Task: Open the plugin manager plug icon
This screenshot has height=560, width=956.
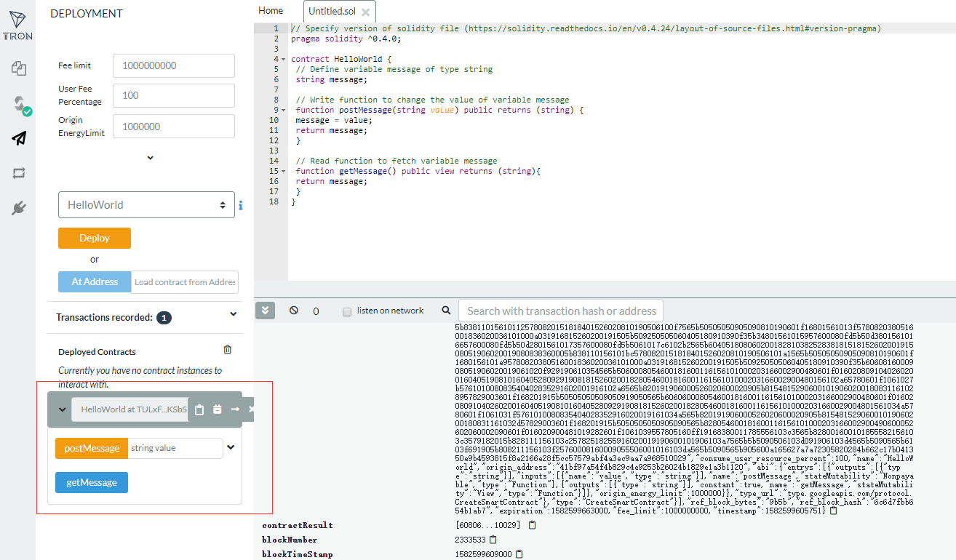Action: [19, 208]
